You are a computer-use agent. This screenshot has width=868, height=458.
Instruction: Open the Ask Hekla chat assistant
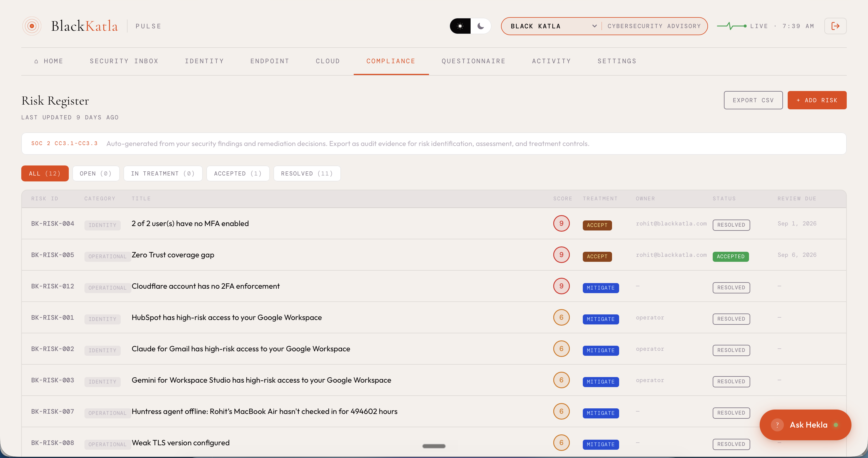point(805,425)
